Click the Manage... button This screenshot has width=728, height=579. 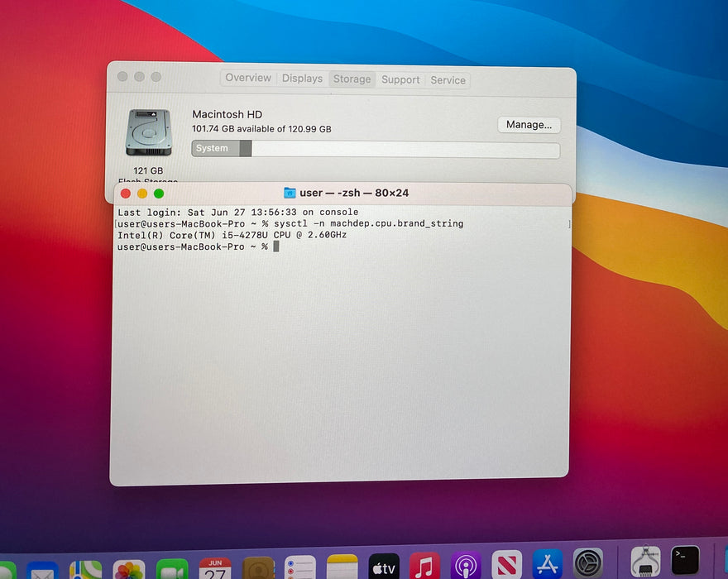529,125
